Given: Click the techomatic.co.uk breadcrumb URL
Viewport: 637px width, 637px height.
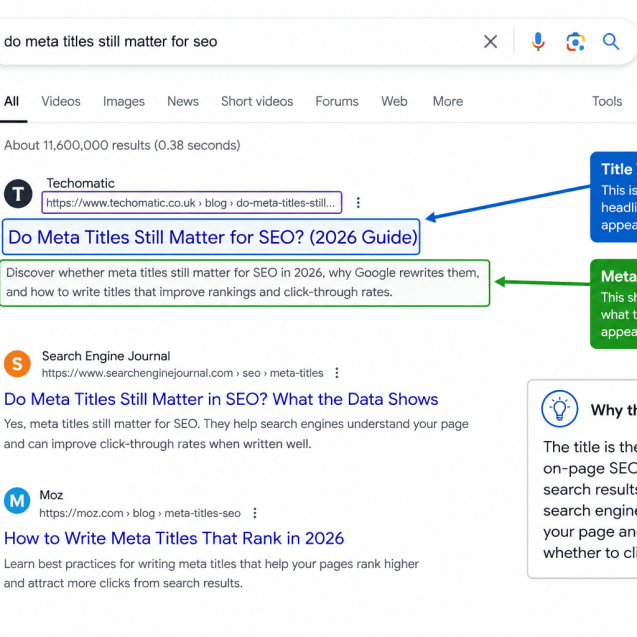Looking at the screenshot, I should (191, 203).
